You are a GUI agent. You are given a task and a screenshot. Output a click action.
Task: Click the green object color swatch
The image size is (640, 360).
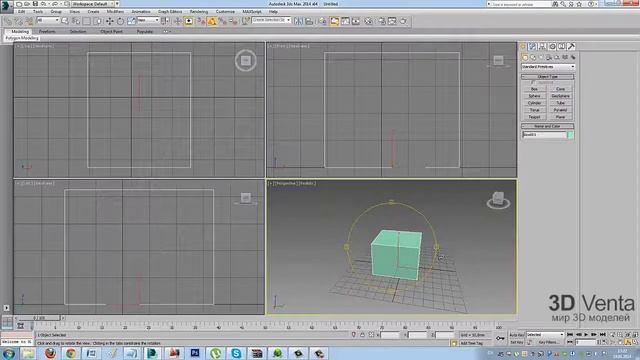click(x=571, y=135)
